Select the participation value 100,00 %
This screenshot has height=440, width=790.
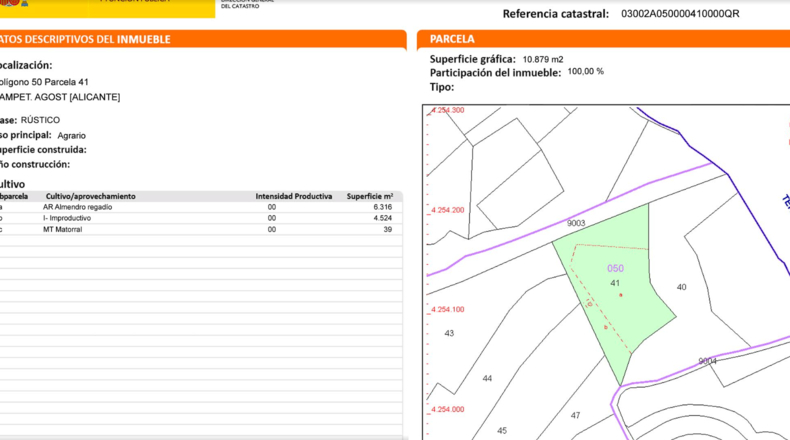click(585, 72)
